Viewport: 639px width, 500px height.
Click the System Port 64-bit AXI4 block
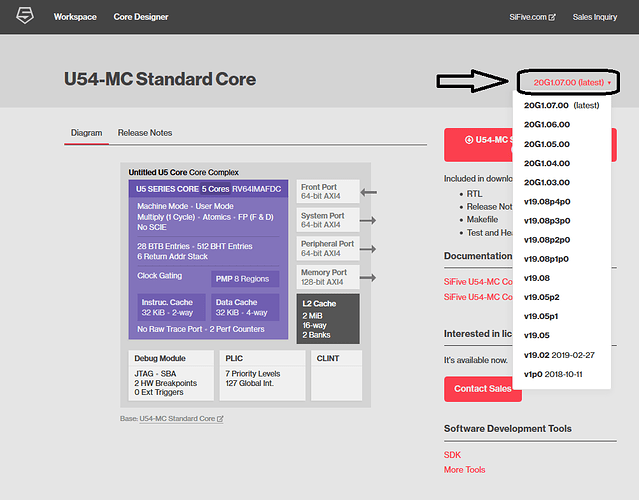[328, 220]
